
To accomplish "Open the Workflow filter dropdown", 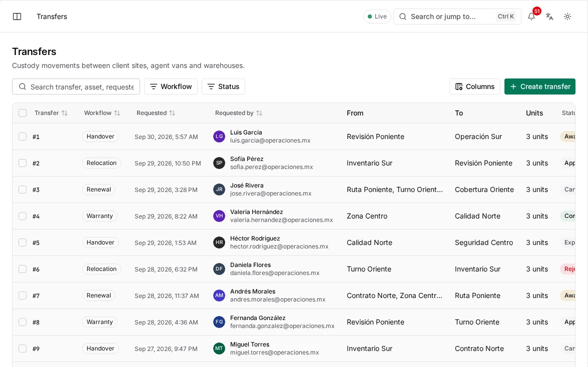I will [x=171, y=86].
